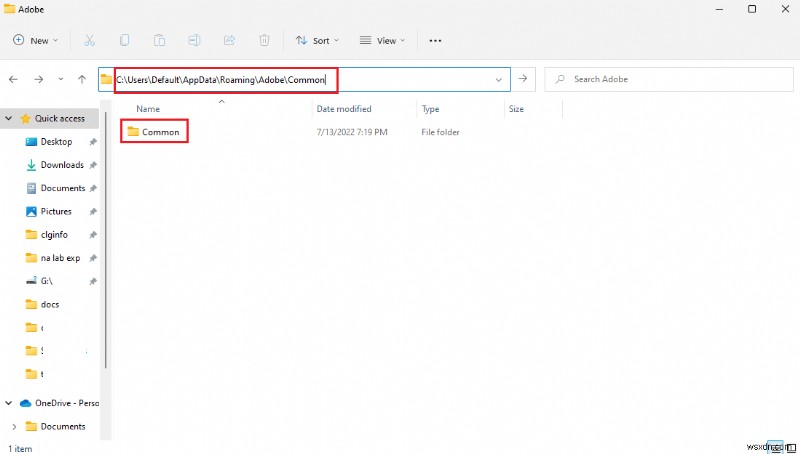Image resolution: width=800 pixels, height=454 pixels.
Task: Open Documents under OneDrive
Action: pos(63,426)
